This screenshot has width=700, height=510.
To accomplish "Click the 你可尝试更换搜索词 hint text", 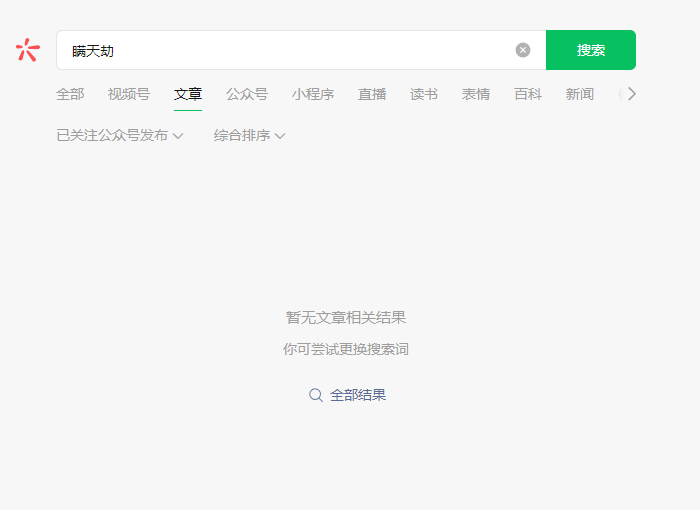I will pyautogui.click(x=346, y=349).
